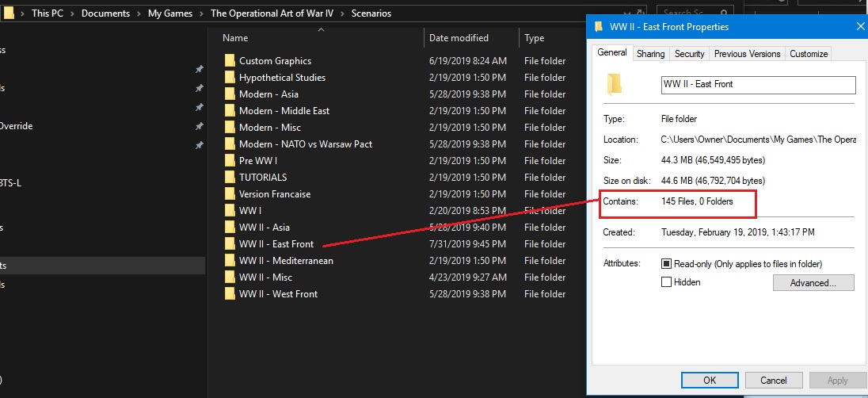Toggle the Read-only attribute checkbox
Viewport: 868px width, 398px height.
[x=667, y=264]
